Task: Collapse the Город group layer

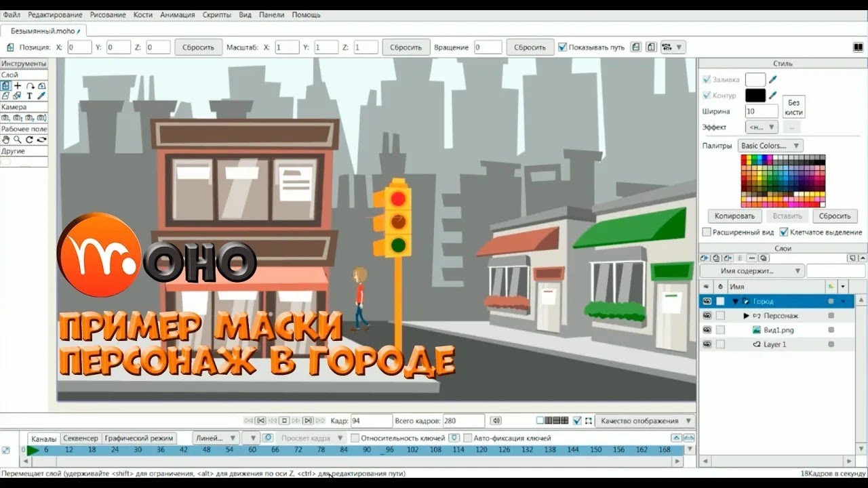Action: tap(735, 302)
